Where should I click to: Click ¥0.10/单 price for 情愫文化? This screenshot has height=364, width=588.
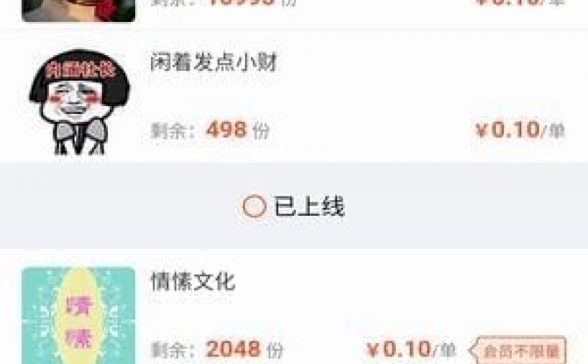(x=412, y=349)
